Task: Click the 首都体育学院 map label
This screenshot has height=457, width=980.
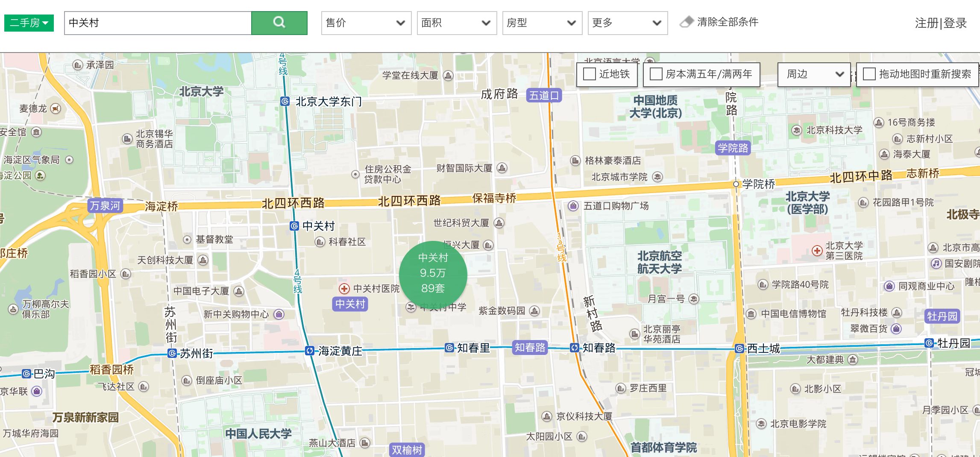Action: click(x=663, y=447)
